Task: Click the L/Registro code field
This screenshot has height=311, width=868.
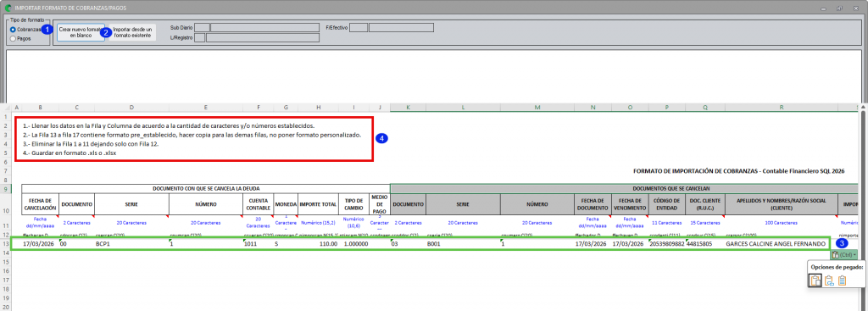Action: point(200,37)
